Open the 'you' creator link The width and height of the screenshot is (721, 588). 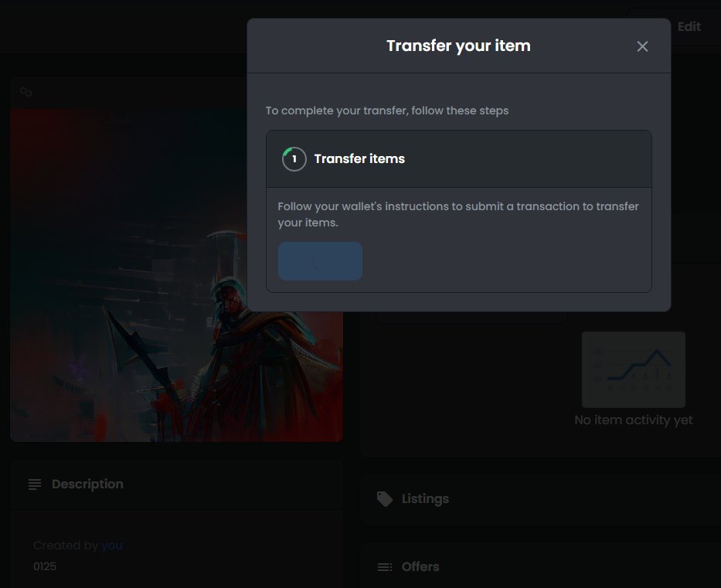tap(112, 546)
